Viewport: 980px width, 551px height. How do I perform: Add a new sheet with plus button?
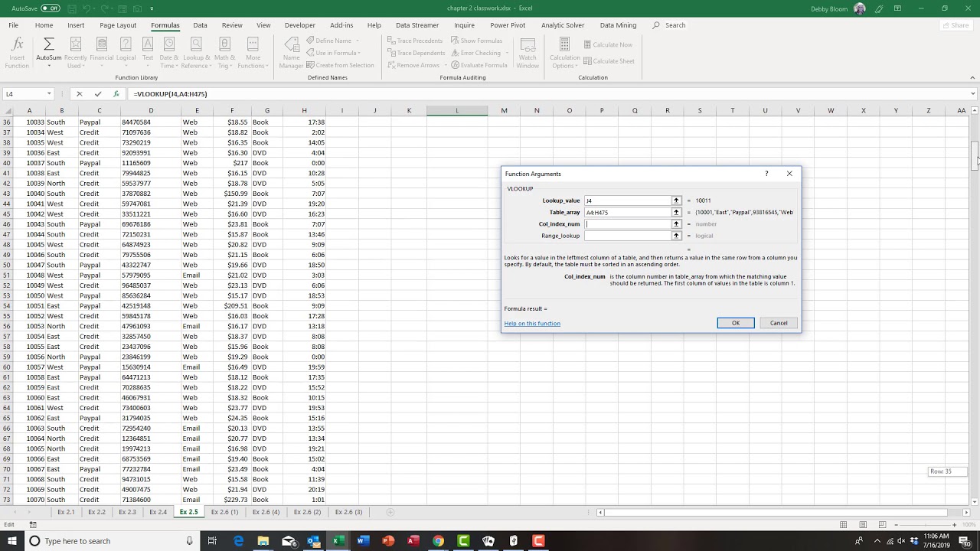pos(390,512)
